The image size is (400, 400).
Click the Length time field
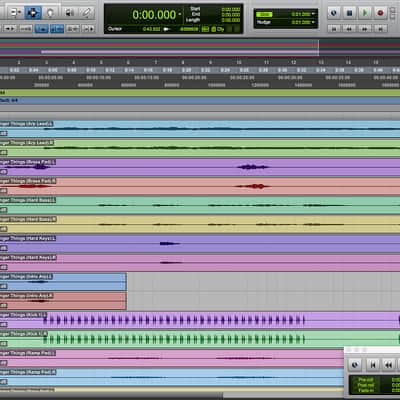click(x=231, y=20)
